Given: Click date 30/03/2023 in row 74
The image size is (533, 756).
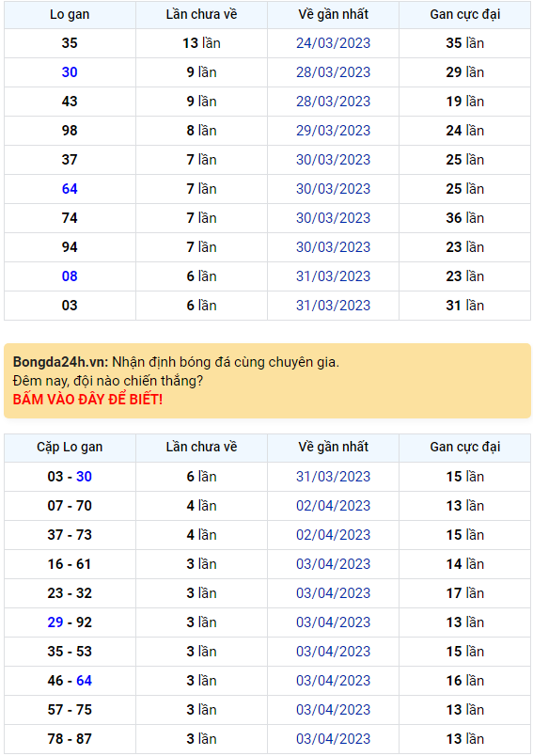Looking at the screenshot, I should (333, 218).
